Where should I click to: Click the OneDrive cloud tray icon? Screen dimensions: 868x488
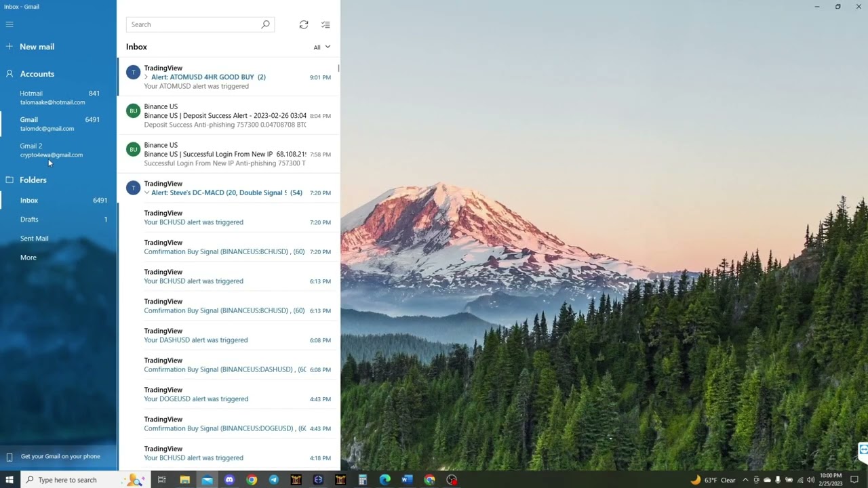click(x=767, y=480)
